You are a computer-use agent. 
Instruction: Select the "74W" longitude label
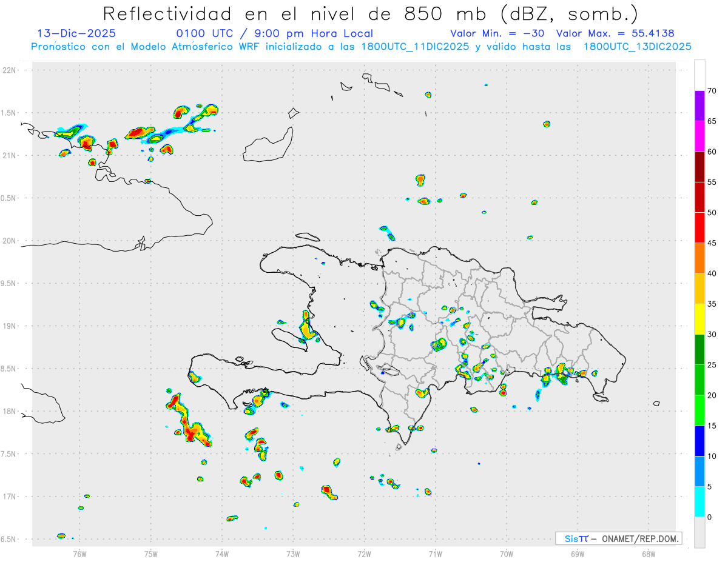point(222,553)
